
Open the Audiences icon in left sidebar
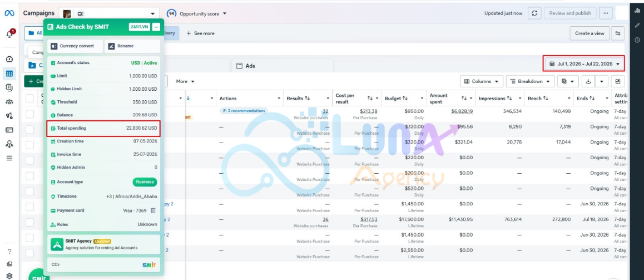9,101
